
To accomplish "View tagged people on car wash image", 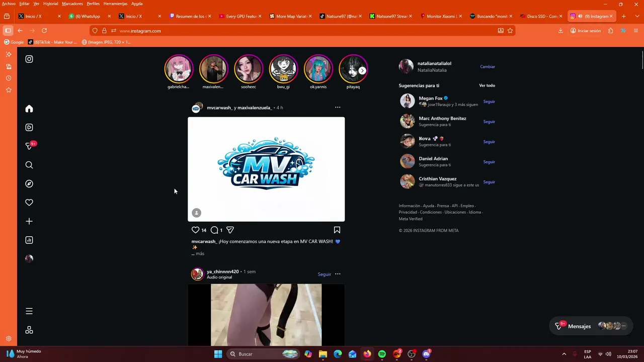I will (197, 213).
